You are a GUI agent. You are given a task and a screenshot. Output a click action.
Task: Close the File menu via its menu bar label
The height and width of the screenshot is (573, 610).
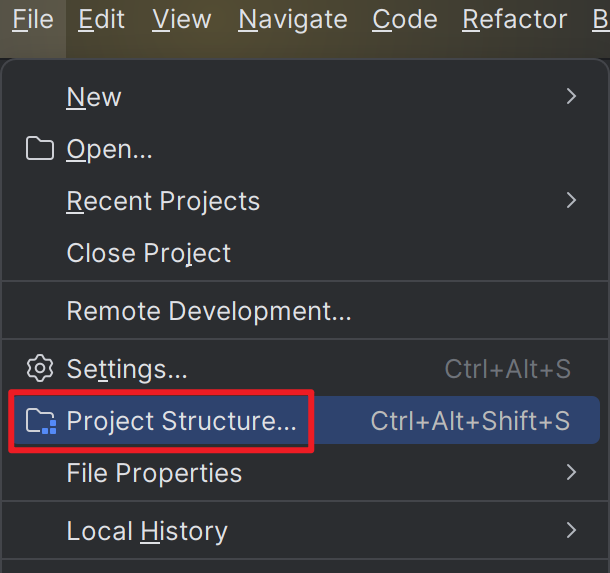(x=33, y=19)
